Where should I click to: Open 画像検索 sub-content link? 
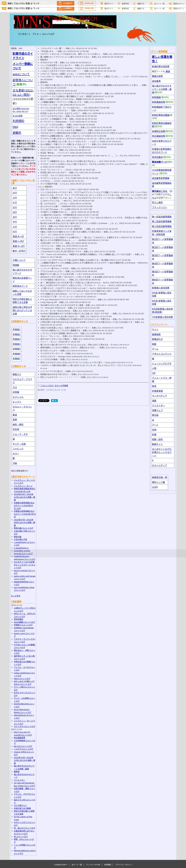pos(156,335)
